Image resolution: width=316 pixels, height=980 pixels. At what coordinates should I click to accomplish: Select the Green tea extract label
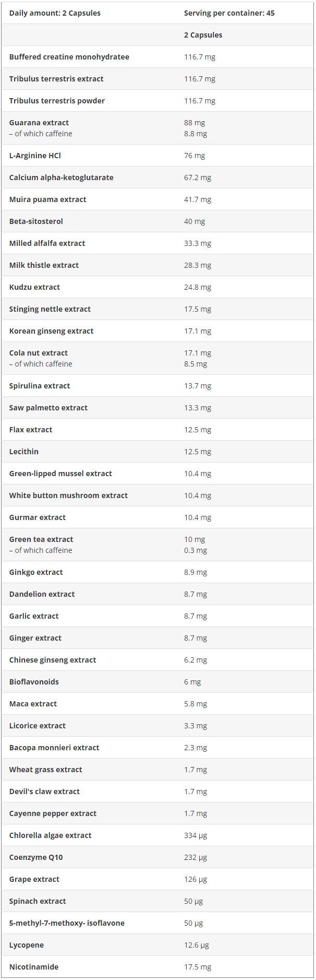tap(41, 539)
